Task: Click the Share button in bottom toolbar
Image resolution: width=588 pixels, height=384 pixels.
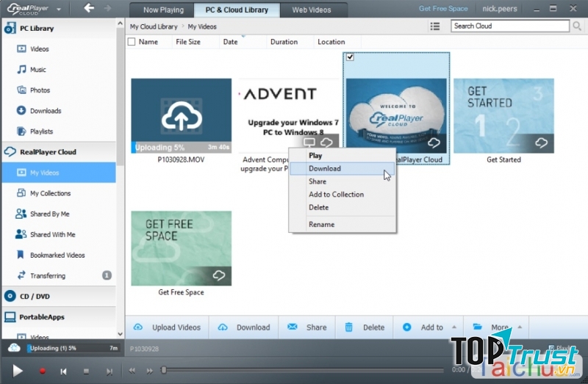Action: pyautogui.click(x=306, y=327)
